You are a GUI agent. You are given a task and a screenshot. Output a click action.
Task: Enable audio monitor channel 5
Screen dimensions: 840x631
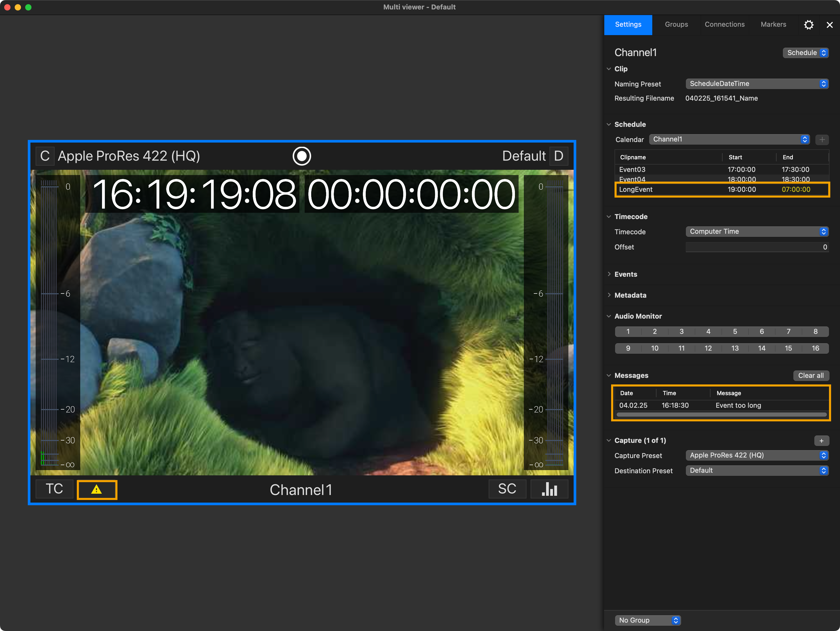[x=735, y=331]
